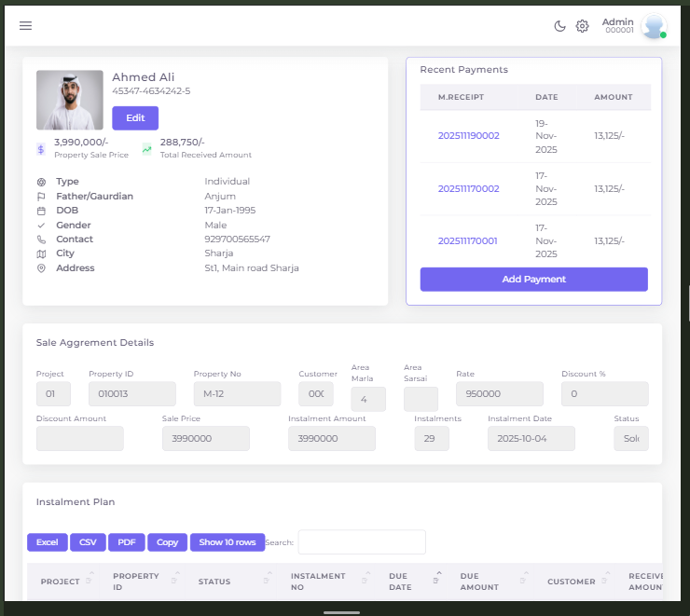Sort table by Due Date column
690x616 pixels.
click(x=399, y=582)
